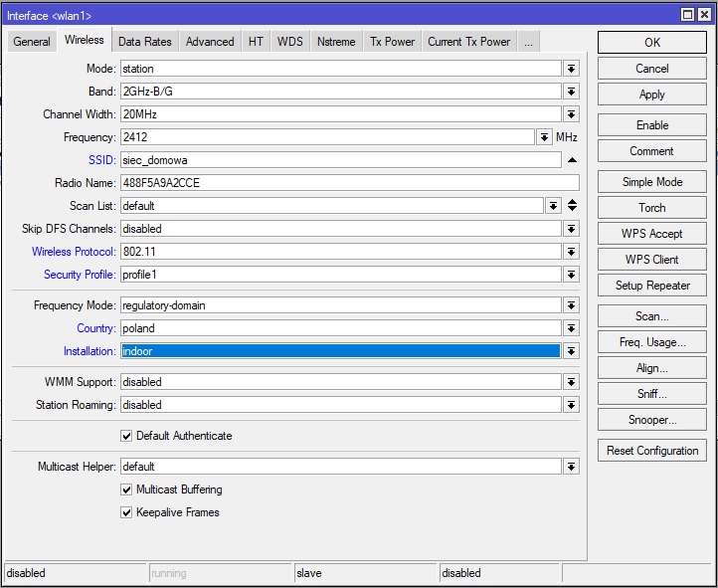Click the Cancel button

coord(652,69)
